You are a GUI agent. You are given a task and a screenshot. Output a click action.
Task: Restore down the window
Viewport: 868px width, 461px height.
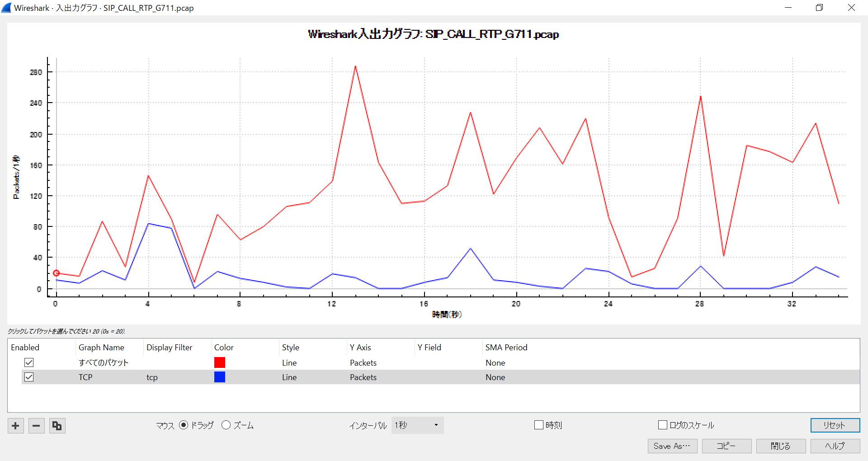[819, 8]
